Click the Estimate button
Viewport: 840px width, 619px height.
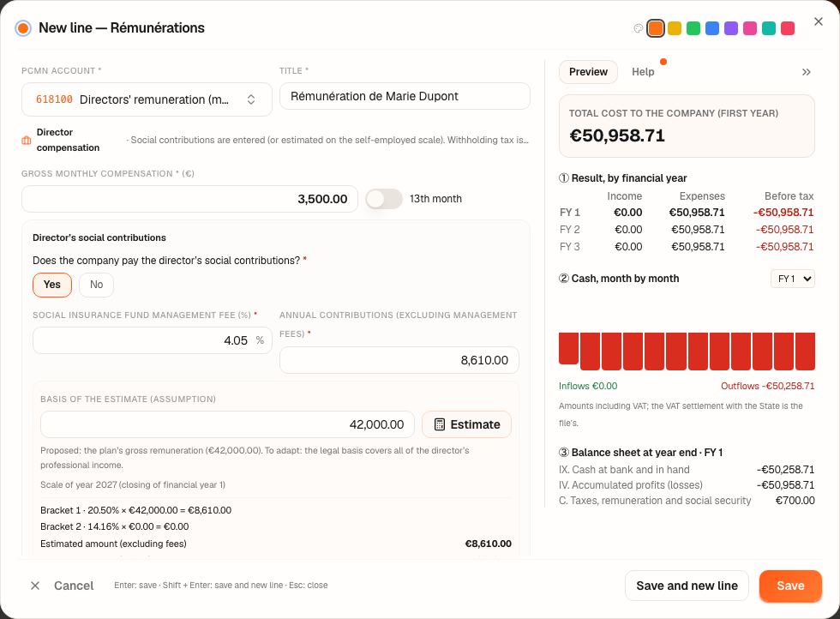pos(466,424)
